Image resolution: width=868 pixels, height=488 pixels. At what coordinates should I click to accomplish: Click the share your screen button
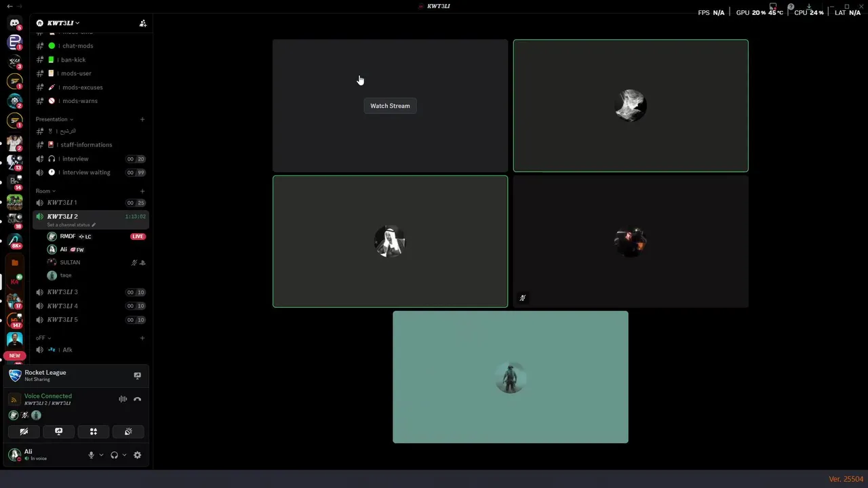click(x=58, y=431)
